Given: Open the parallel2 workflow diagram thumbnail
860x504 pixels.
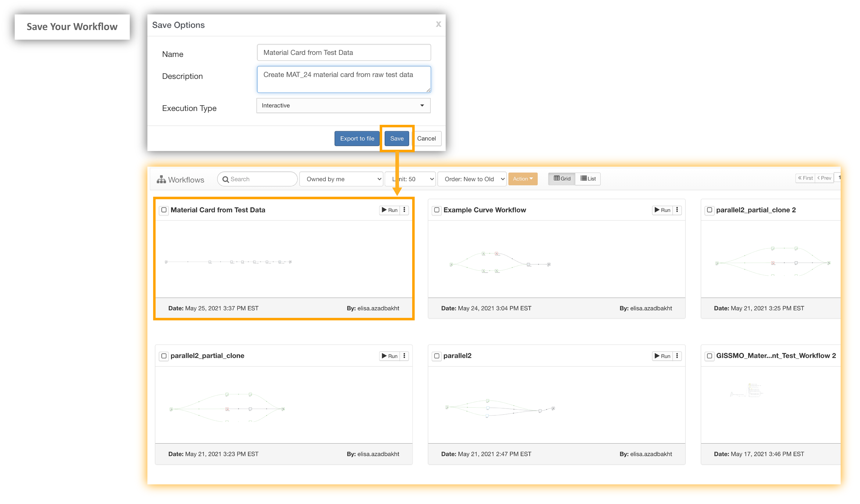Looking at the screenshot, I should coord(556,405).
